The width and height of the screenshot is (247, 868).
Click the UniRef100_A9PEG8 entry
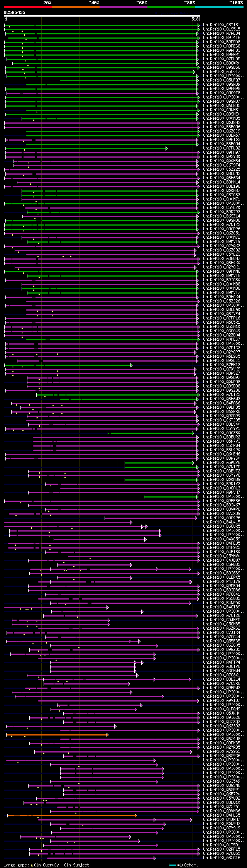pyautogui.click(x=222, y=46)
